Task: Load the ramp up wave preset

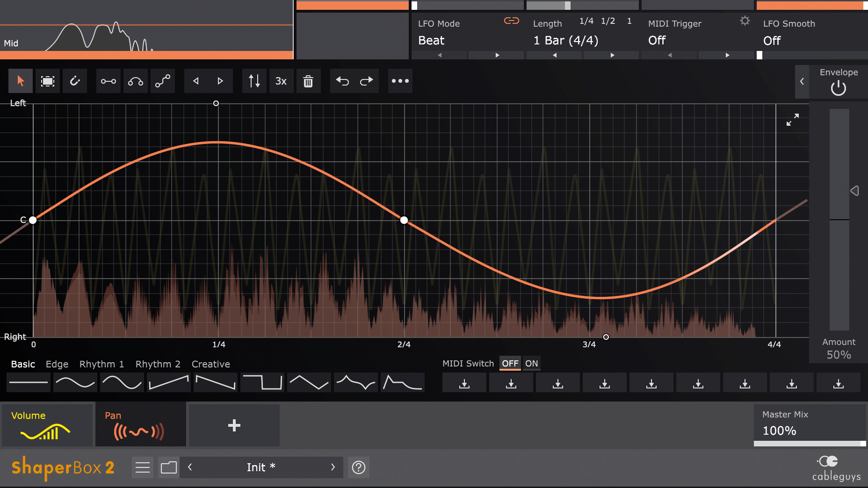Action: (x=169, y=383)
